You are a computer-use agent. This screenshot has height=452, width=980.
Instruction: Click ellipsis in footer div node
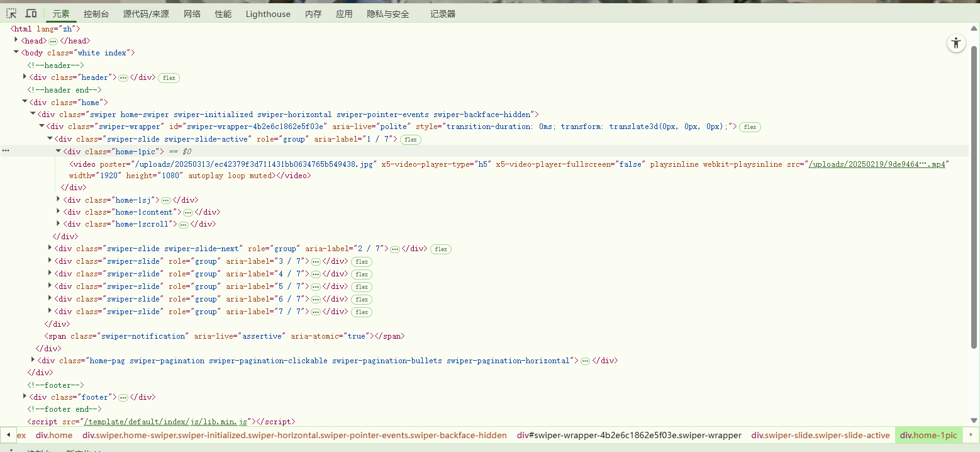(123, 398)
